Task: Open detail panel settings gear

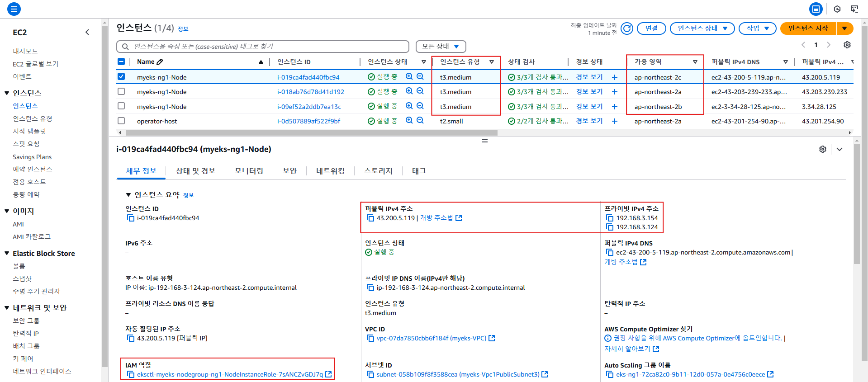Action: (823, 149)
